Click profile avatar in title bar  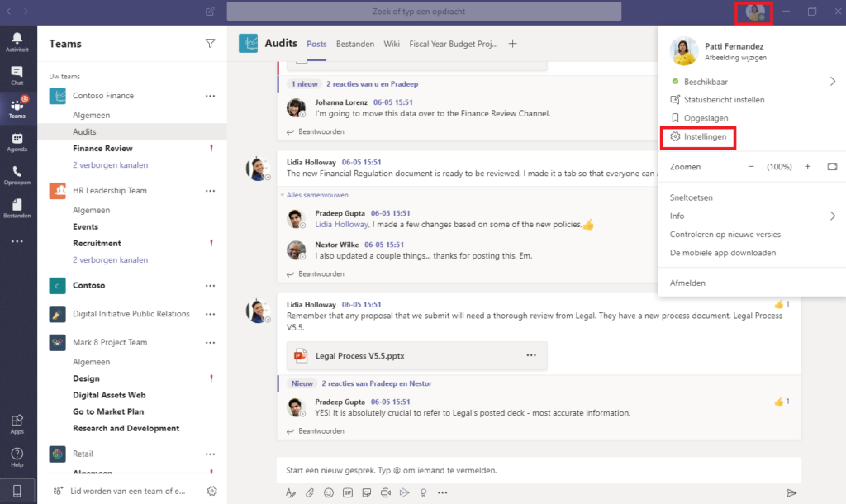click(x=754, y=12)
